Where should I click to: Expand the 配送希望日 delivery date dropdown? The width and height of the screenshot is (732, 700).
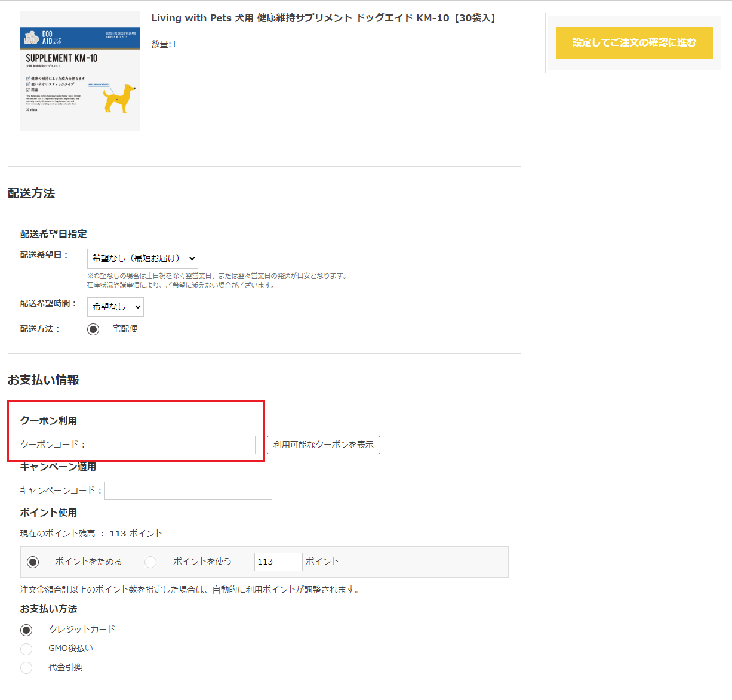click(142, 258)
